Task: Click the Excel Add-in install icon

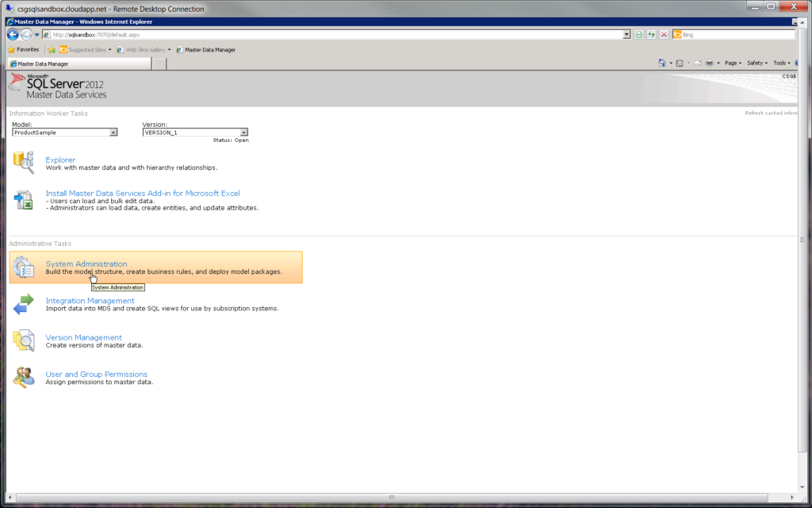Action: (23, 200)
